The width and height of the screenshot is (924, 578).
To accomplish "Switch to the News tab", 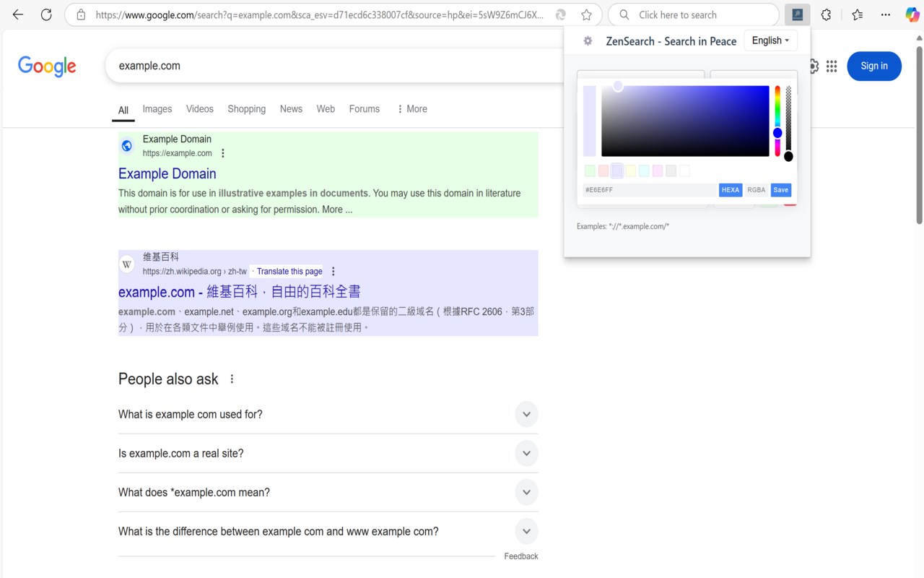I will point(291,109).
